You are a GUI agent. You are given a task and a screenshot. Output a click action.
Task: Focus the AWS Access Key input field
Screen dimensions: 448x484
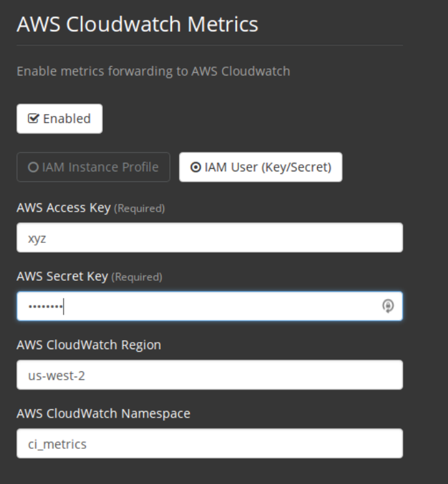point(209,238)
